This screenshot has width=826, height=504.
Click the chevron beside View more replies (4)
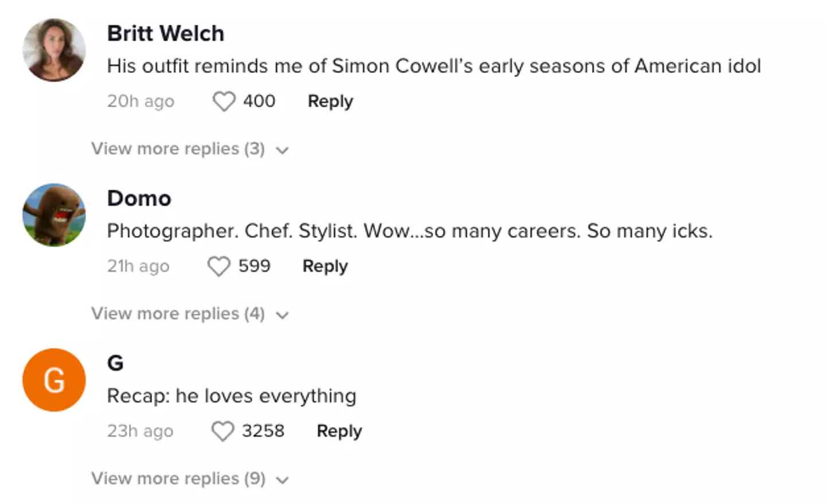pos(282,315)
